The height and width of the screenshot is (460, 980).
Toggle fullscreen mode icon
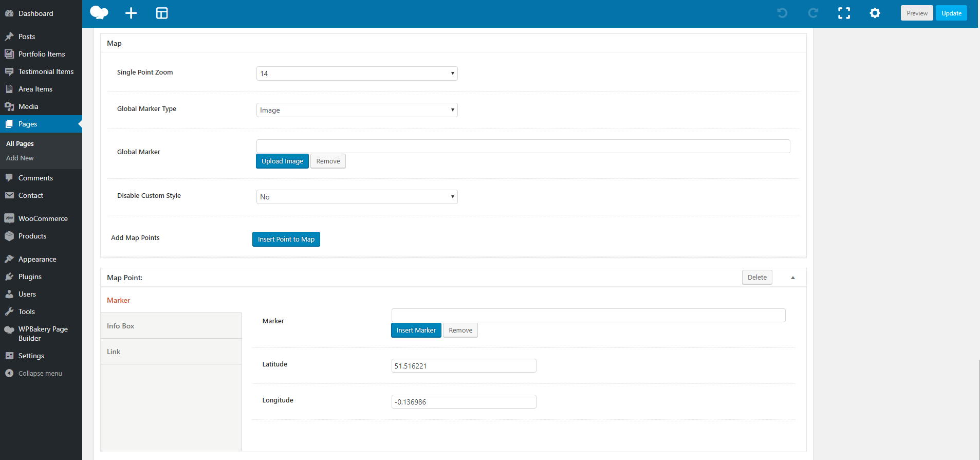tap(844, 13)
